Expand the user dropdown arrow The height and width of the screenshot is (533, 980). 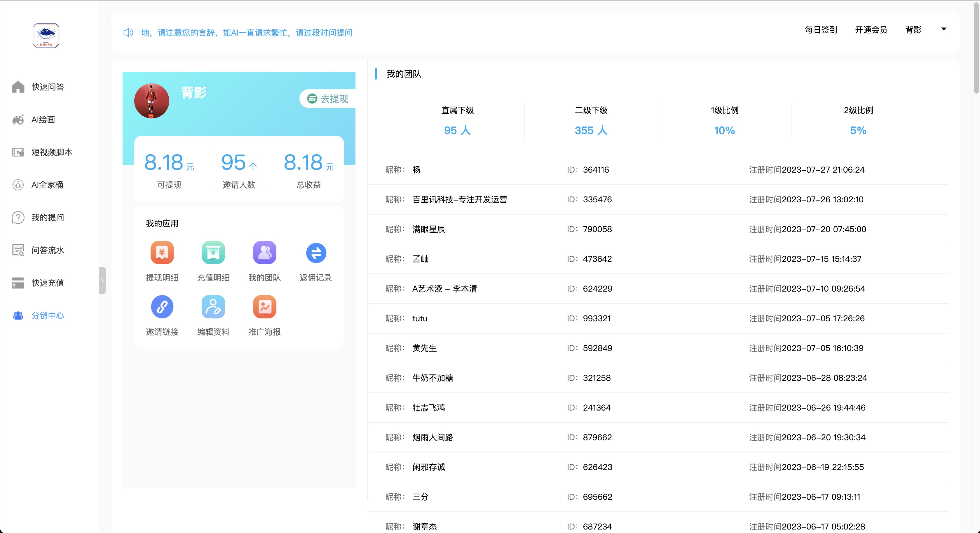coord(944,29)
